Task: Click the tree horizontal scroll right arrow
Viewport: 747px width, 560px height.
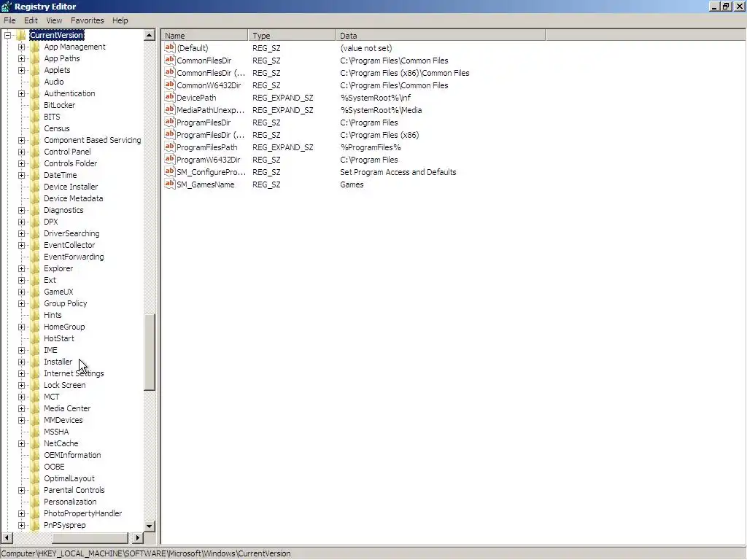Action: tap(137, 537)
